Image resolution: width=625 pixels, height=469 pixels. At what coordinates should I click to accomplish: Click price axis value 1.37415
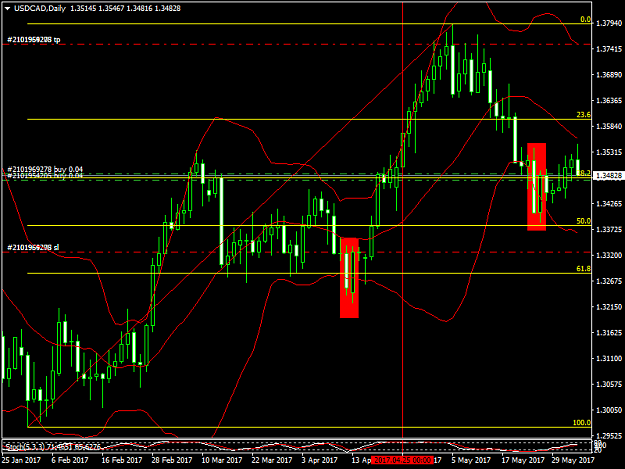pos(609,49)
